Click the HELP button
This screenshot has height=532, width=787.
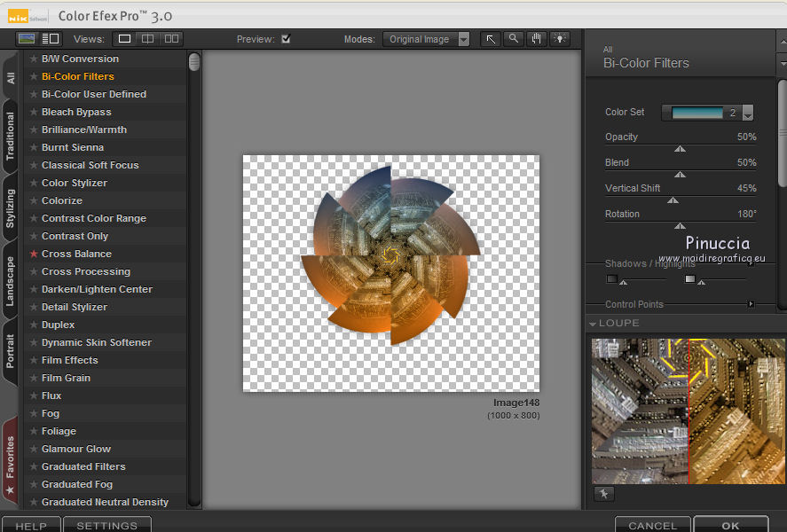[31, 525]
